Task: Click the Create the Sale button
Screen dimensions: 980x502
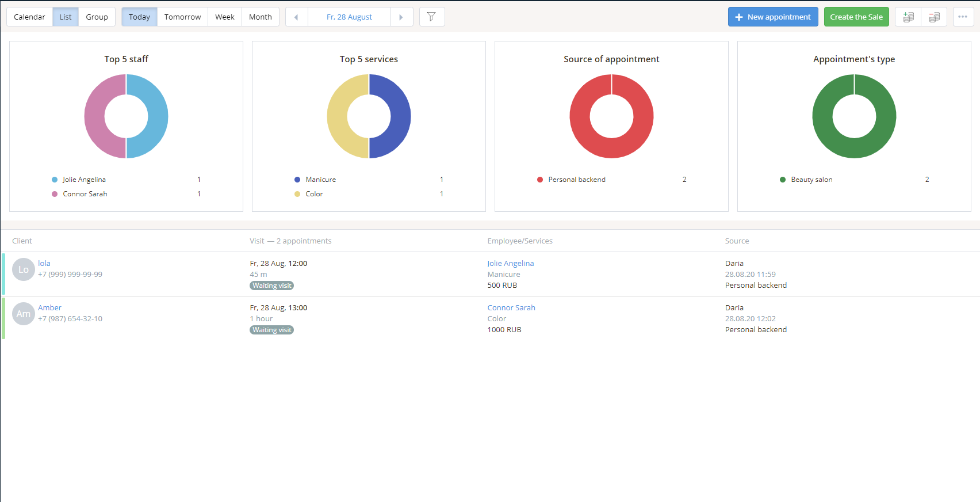Action: pos(856,17)
